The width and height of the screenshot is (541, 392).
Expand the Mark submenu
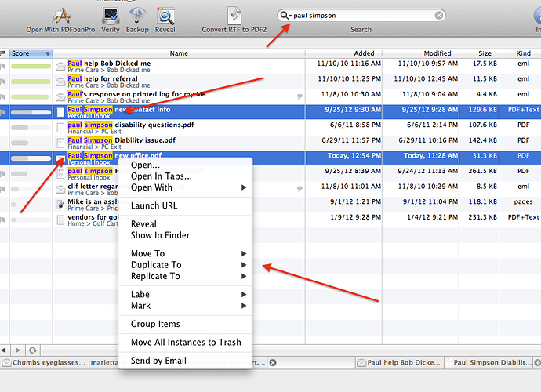tap(186, 306)
